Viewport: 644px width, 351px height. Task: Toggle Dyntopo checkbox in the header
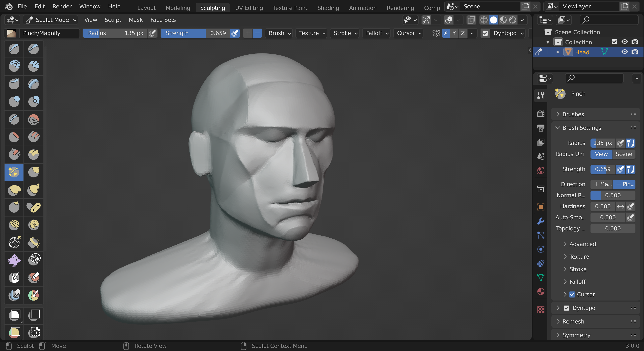tap(485, 33)
